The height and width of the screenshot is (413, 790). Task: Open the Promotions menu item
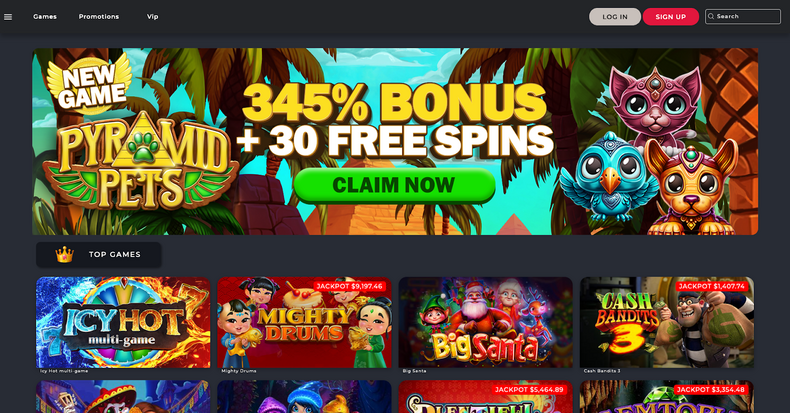tap(99, 17)
